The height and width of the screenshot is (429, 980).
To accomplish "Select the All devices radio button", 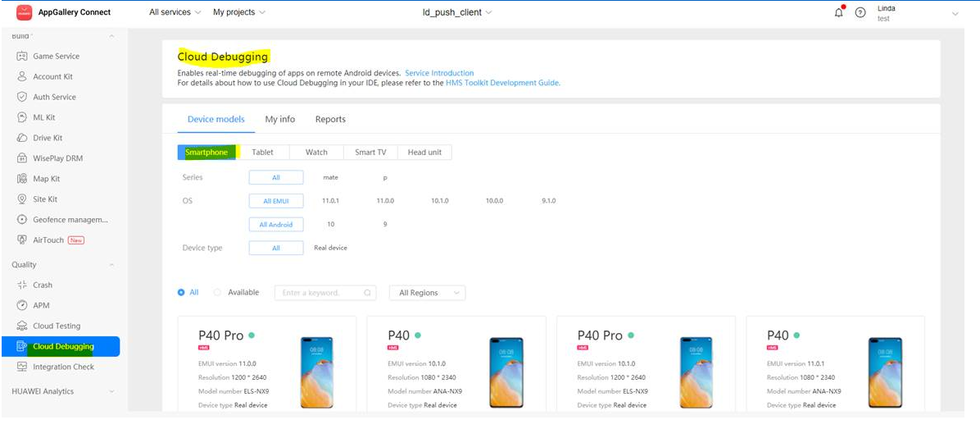I will coord(181,292).
